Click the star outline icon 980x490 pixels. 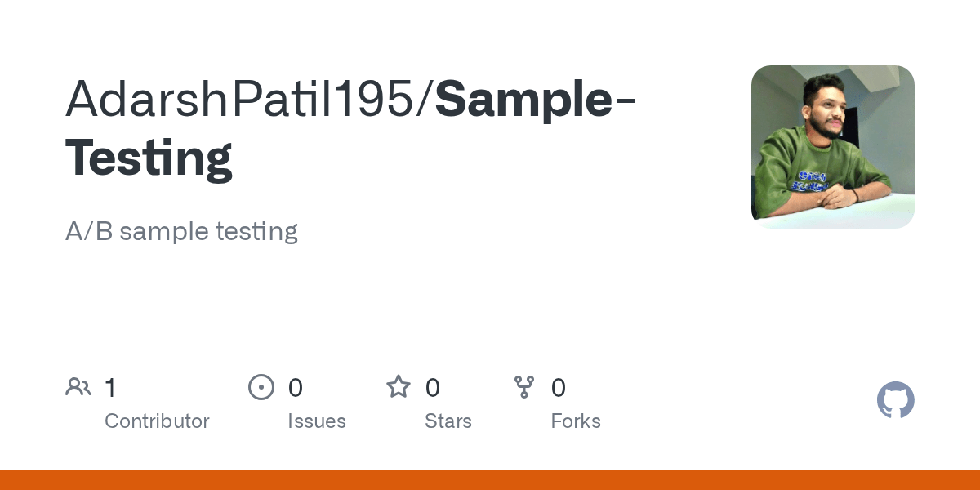[x=399, y=386]
